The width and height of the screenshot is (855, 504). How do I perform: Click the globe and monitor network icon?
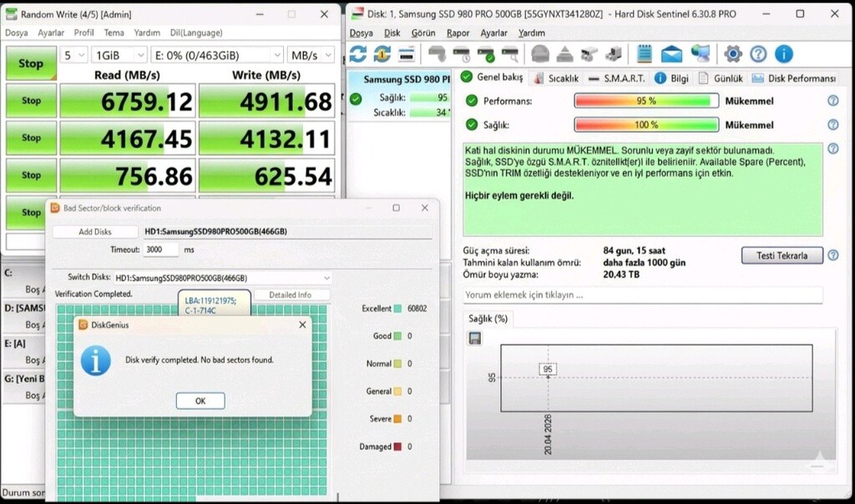701,54
